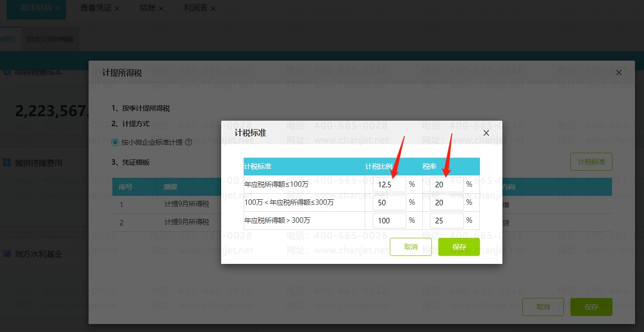This screenshot has width=644, height=332.
Task: Close the 利润表 tab with its ×
Action: point(213,8)
